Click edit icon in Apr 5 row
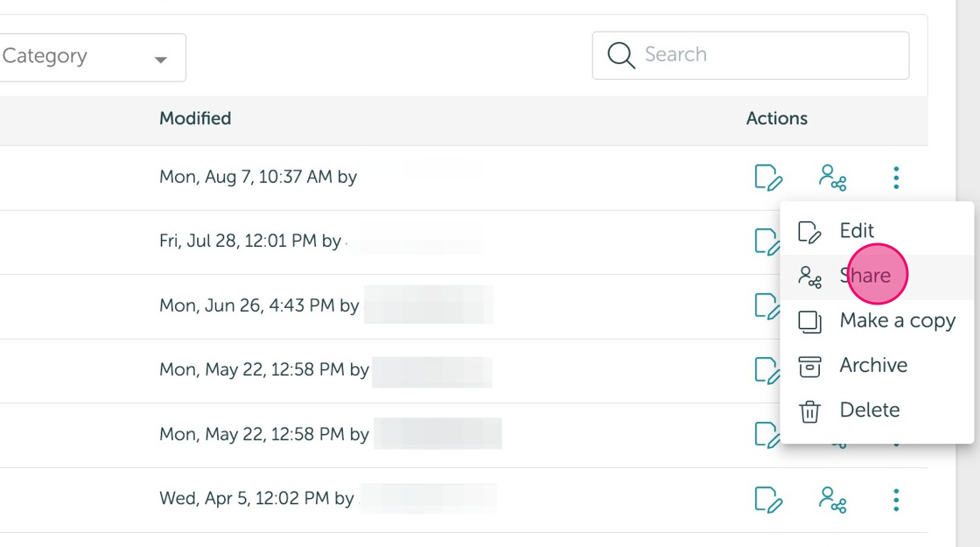 (x=768, y=500)
